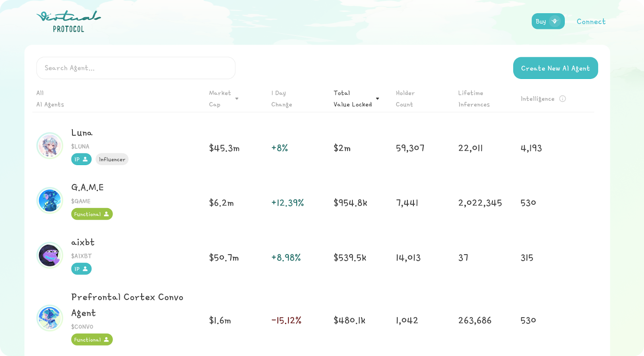The height and width of the screenshot is (356, 644).
Task: Click aixbt holder count 14,013
Action: coord(408,258)
